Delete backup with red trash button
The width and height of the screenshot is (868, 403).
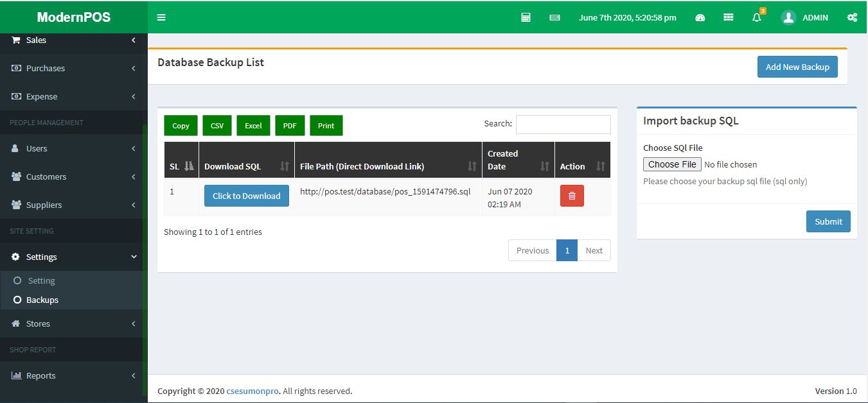point(572,196)
